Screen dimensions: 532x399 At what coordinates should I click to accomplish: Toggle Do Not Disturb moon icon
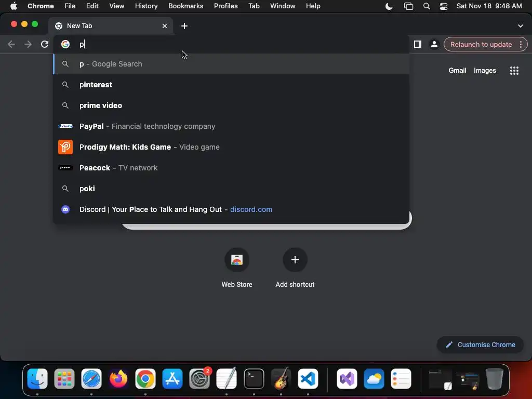389,6
